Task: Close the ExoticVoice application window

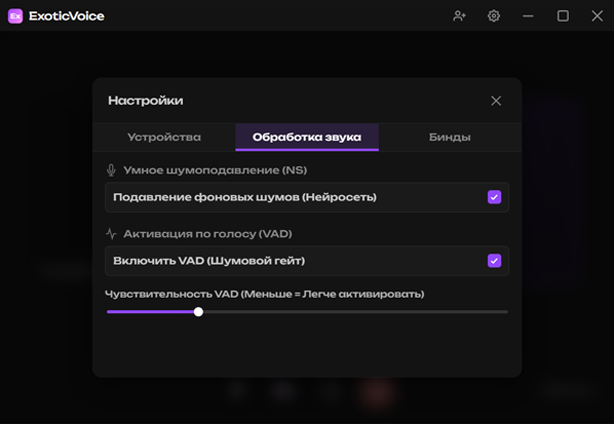Action: pyautogui.click(x=597, y=16)
